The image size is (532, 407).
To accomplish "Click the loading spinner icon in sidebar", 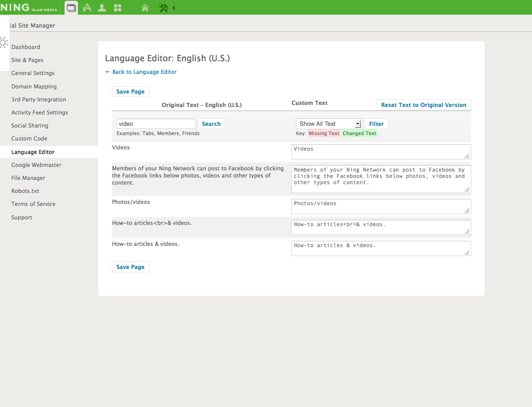I will [x=4, y=43].
